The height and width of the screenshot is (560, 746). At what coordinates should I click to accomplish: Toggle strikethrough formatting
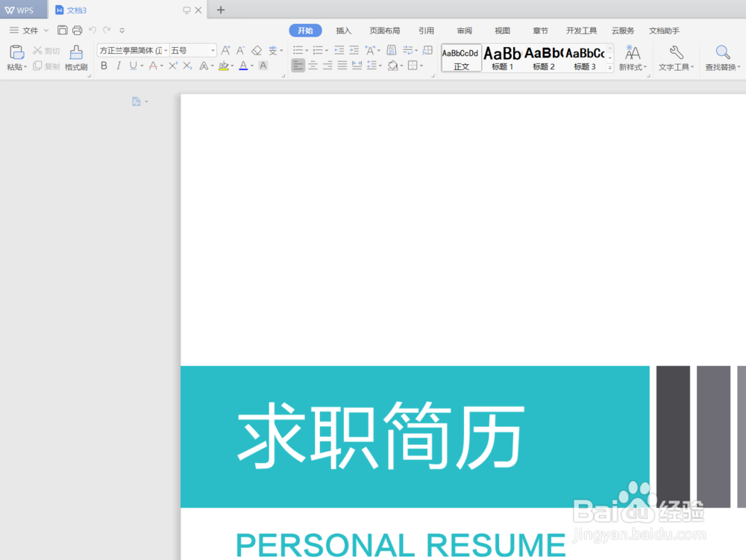pyautogui.click(x=153, y=66)
